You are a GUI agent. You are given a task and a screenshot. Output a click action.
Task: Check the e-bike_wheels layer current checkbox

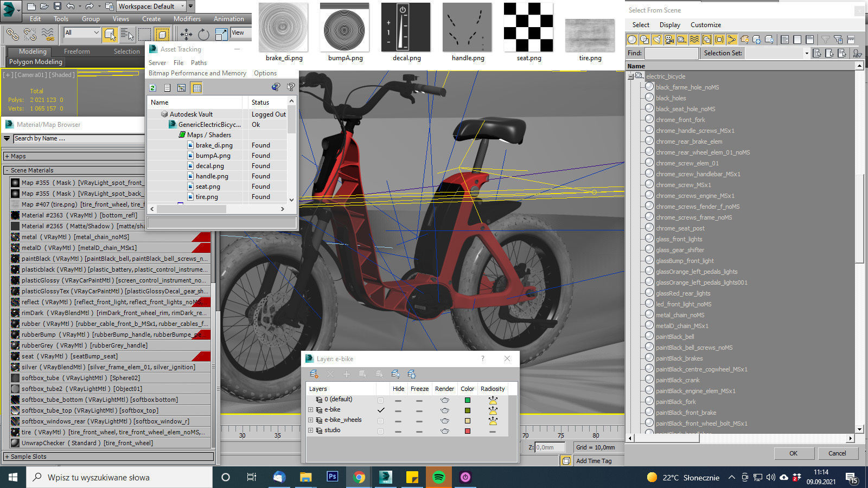[380, 421]
